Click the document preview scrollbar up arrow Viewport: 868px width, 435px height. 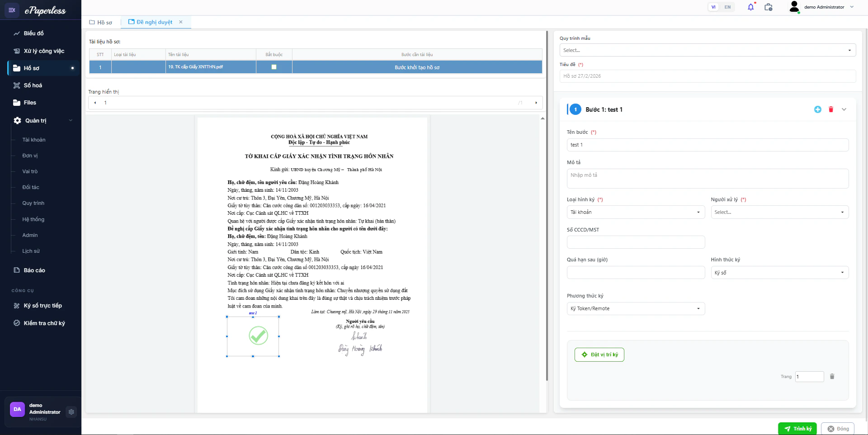pyautogui.click(x=542, y=118)
